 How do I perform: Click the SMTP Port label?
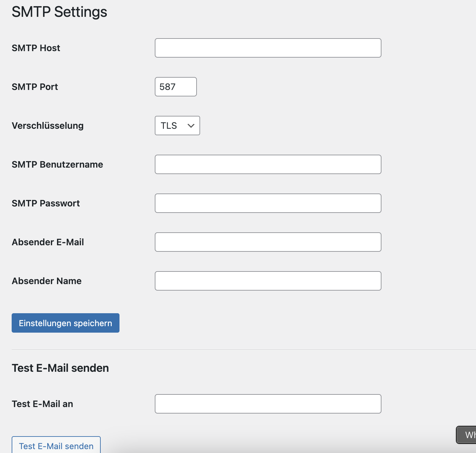[x=35, y=87]
